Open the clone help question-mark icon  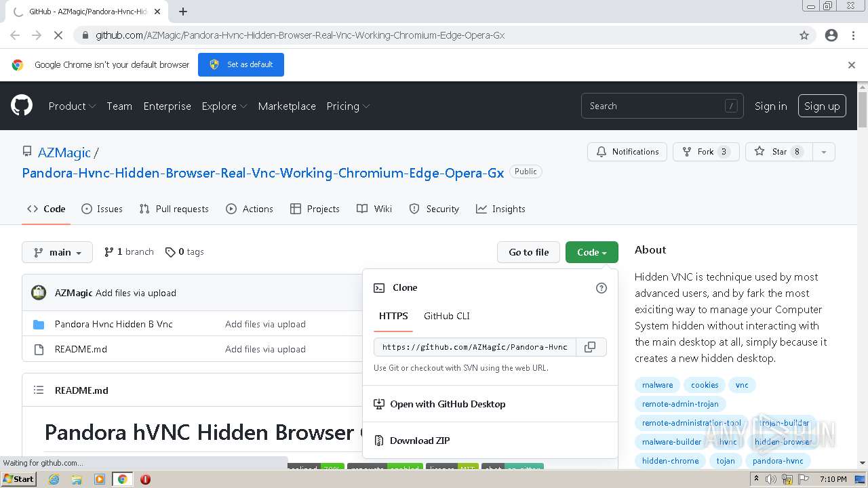pyautogui.click(x=601, y=288)
